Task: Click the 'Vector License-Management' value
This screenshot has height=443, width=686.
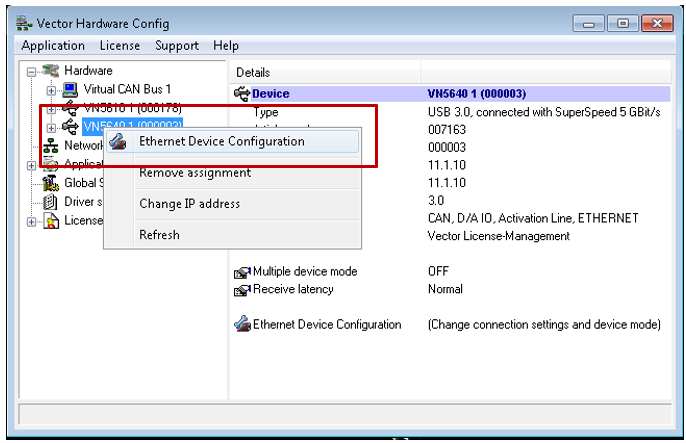Action: click(498, 236)
